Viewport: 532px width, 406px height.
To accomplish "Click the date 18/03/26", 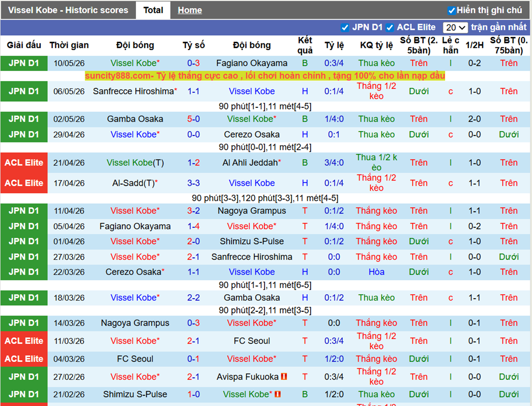I will point(69,298).
